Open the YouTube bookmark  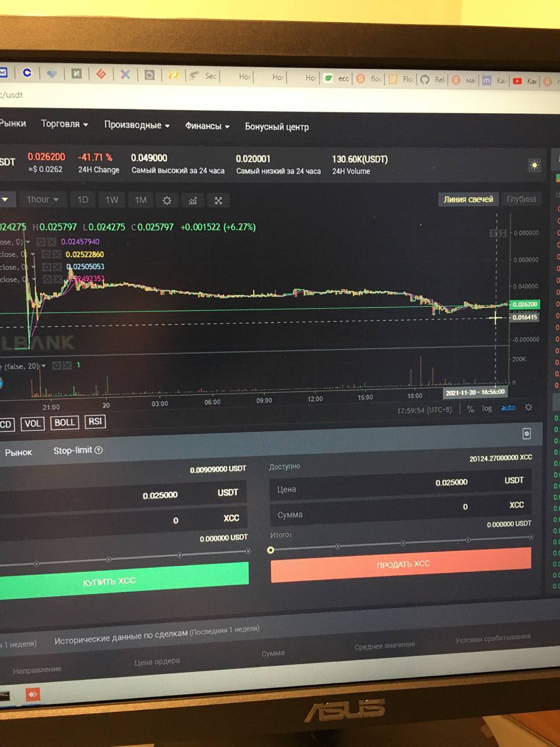point(524,81)
